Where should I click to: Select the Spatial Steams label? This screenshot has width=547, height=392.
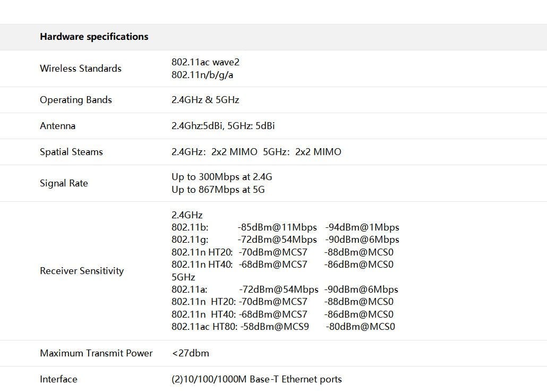[71, 152]
